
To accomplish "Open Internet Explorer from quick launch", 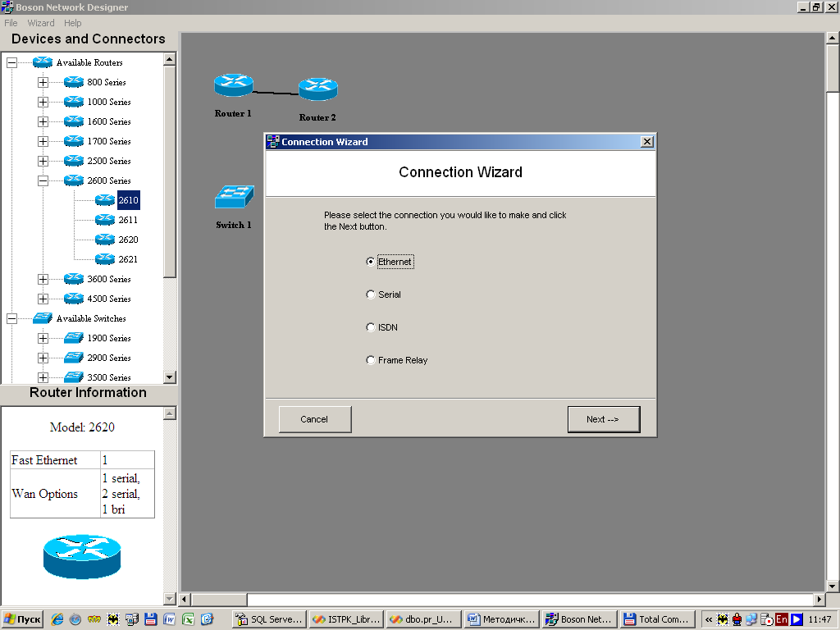I will (57, 619).
